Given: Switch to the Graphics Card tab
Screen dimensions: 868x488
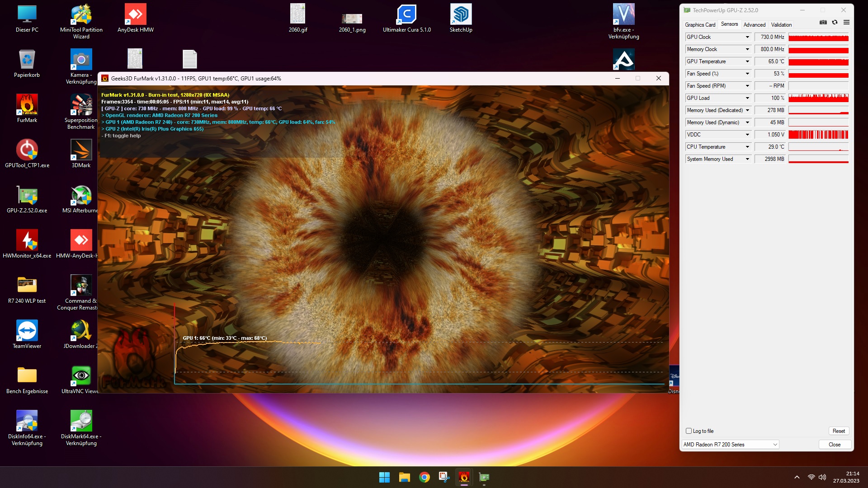Looking at the screenshot, I should coord(700,25).
